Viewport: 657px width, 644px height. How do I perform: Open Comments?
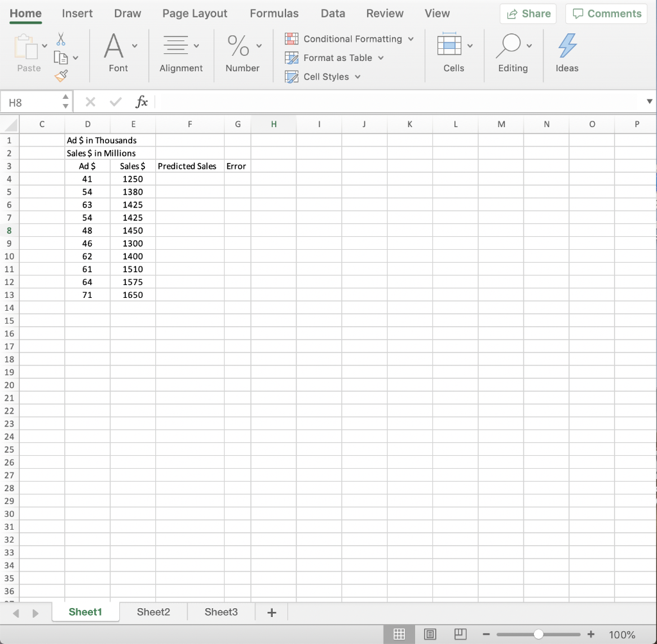606,13
